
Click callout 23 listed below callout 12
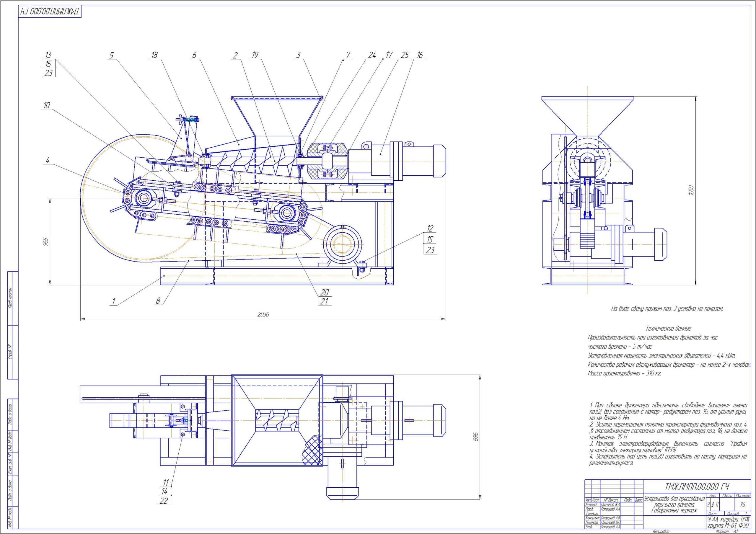coord(430,250)
